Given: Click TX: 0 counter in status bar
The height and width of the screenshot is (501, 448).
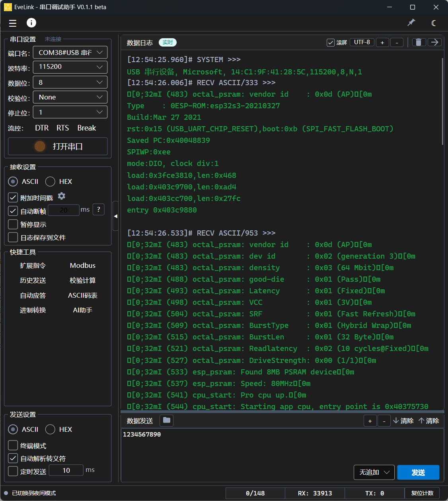Looking at the screenshot, I should tap(374, 493).
